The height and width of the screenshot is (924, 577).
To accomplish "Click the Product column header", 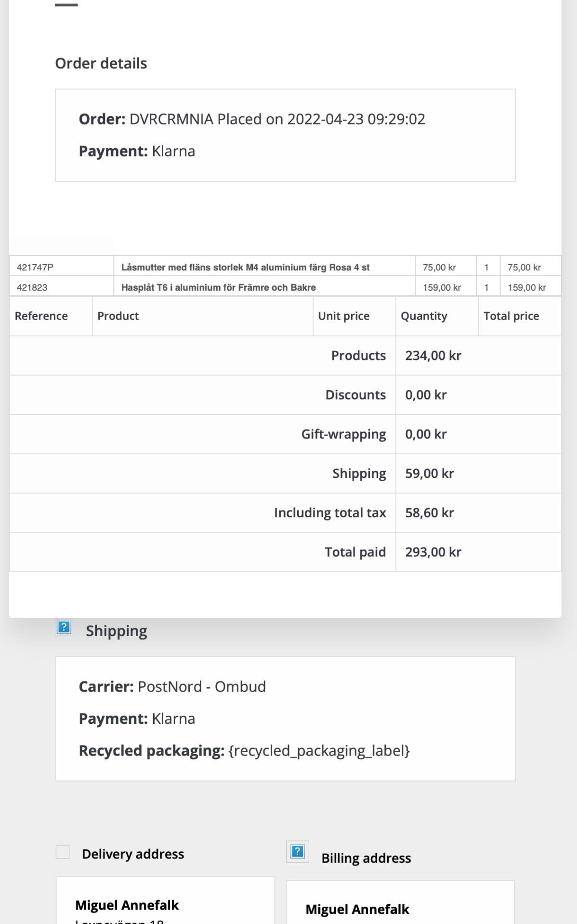I will click(118, 316).
